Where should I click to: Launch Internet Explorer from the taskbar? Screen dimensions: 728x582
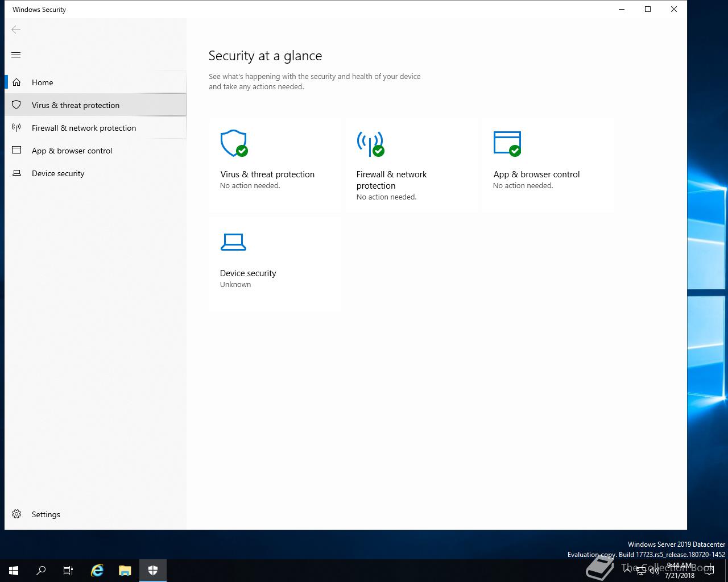pos(97,571)
